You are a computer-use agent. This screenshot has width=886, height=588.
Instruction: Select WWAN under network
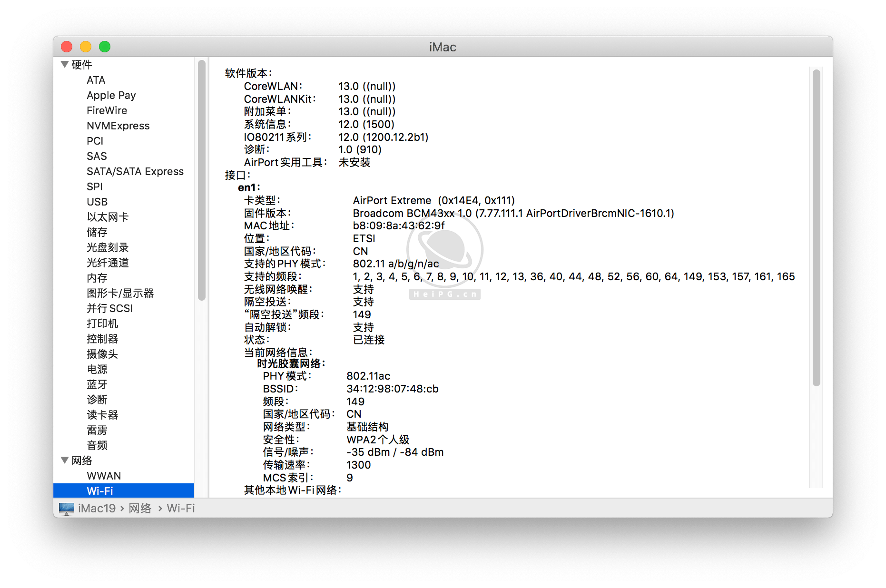tap(104, 476)
